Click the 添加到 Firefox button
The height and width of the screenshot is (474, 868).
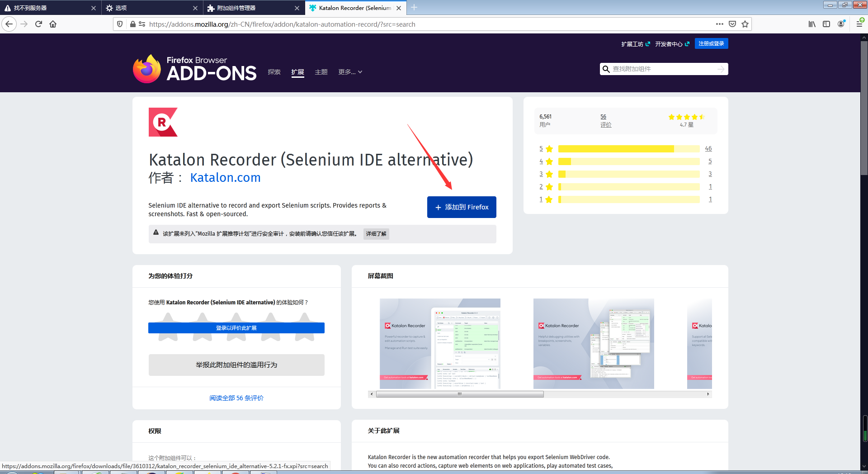point(462,207)
